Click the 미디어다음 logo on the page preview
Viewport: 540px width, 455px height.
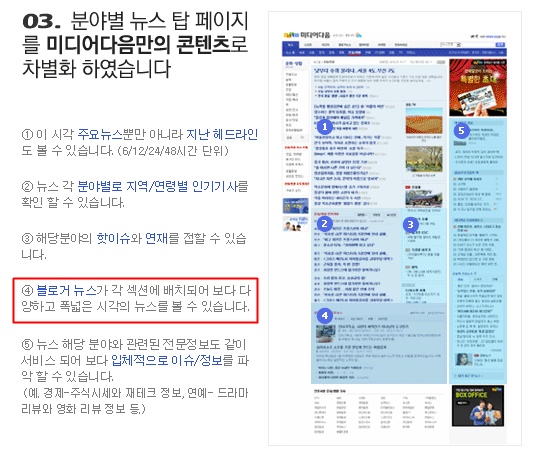tap(307, 35)
